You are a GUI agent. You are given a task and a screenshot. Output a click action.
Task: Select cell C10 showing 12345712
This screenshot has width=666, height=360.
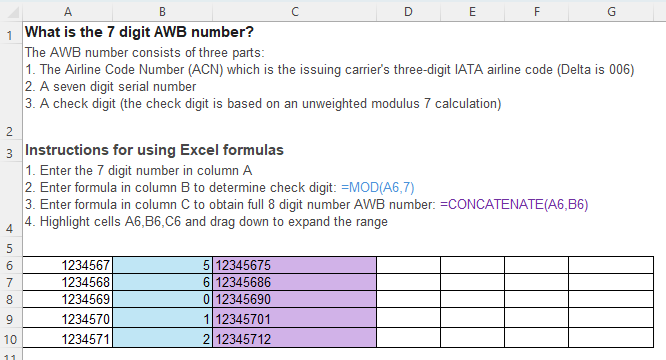click(294, 338)
